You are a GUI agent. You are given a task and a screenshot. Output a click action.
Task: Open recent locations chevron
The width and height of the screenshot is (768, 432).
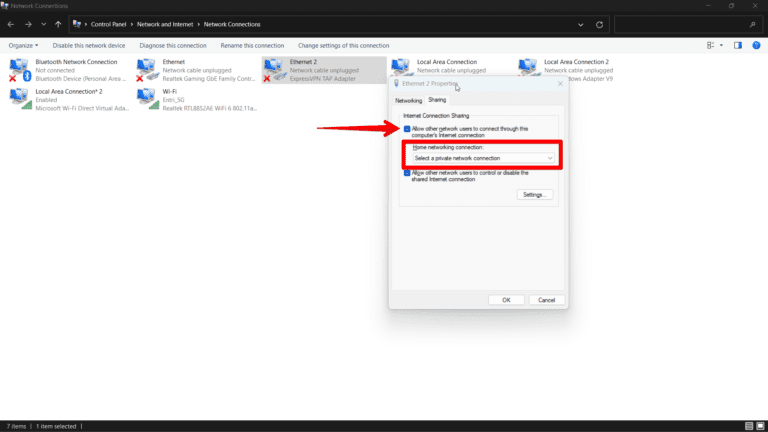tap(44, 24)
